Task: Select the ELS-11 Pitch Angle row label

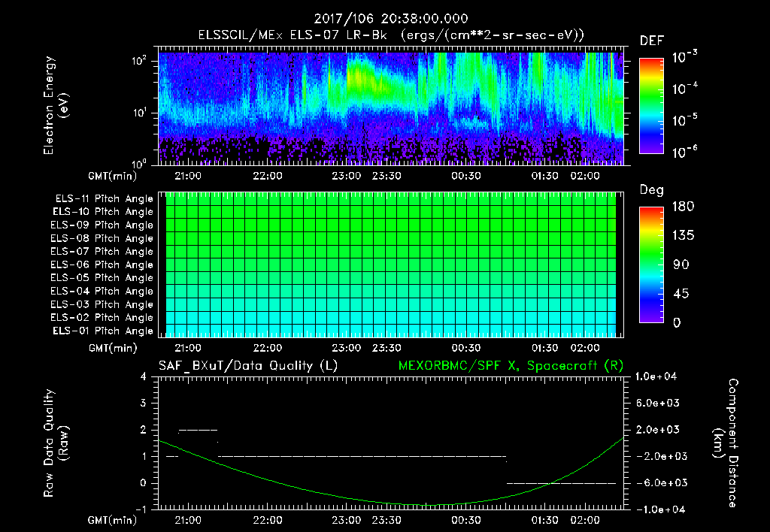Action: point(104,199)
